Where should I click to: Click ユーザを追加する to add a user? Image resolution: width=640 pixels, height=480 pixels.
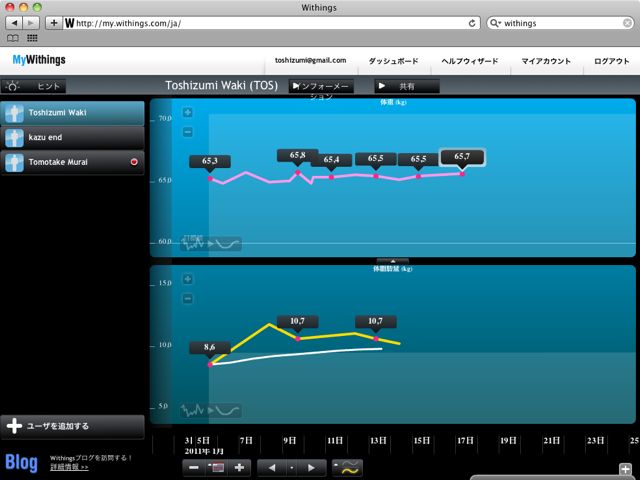coord(72,427)
